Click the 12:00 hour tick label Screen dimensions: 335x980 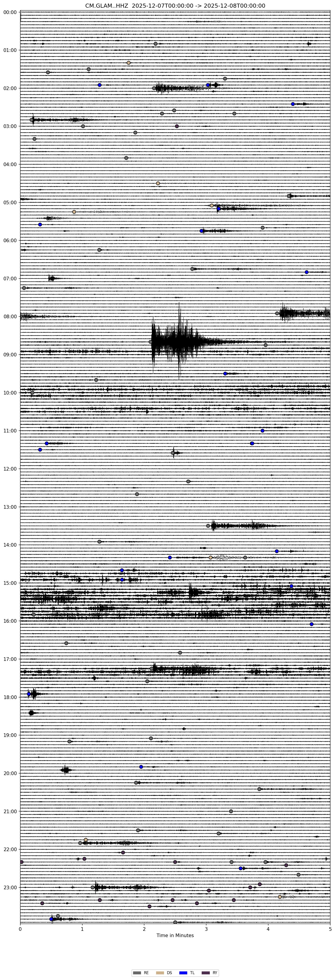click(10, 469)
